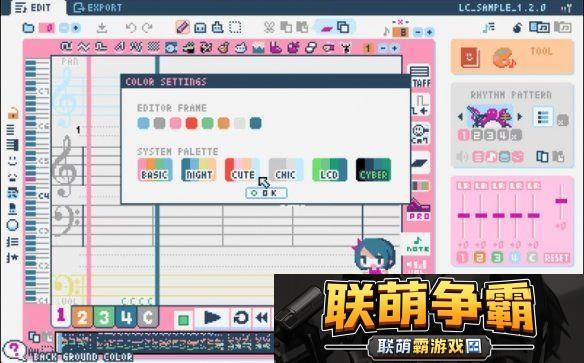Click the lock icon on left sidebar
584x363 pixels.
tap(13, 112)
